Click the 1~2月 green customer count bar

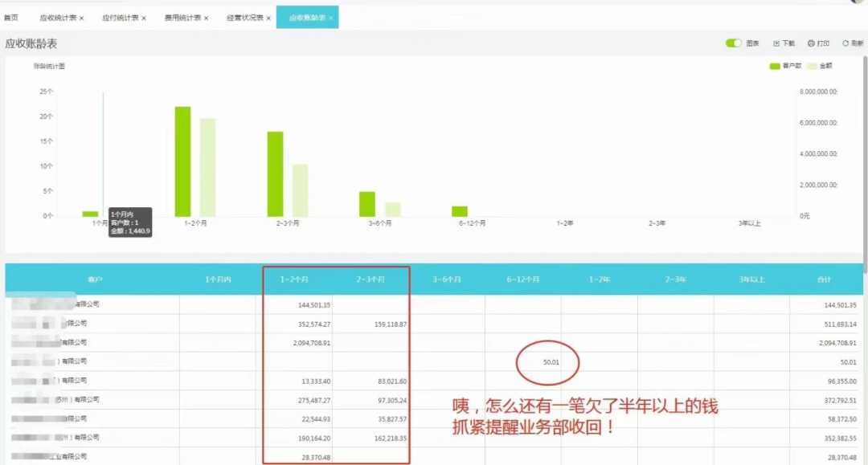(x=182, y=161)
